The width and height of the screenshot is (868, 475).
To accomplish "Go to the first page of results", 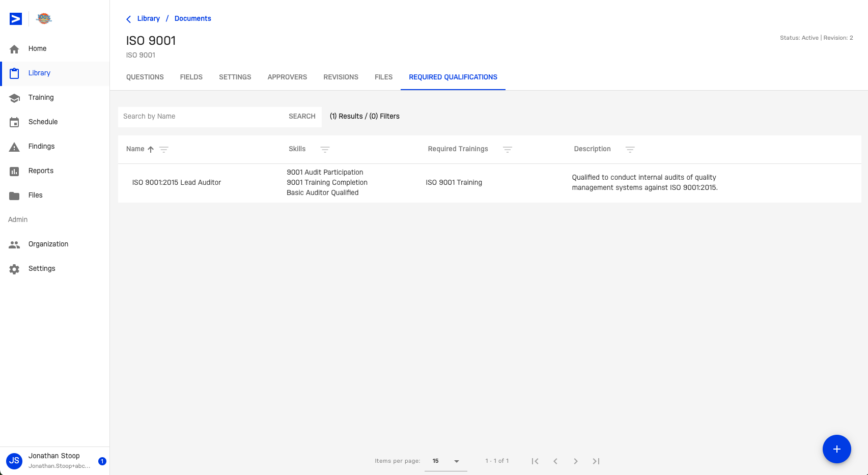I will tap(535, 461).
